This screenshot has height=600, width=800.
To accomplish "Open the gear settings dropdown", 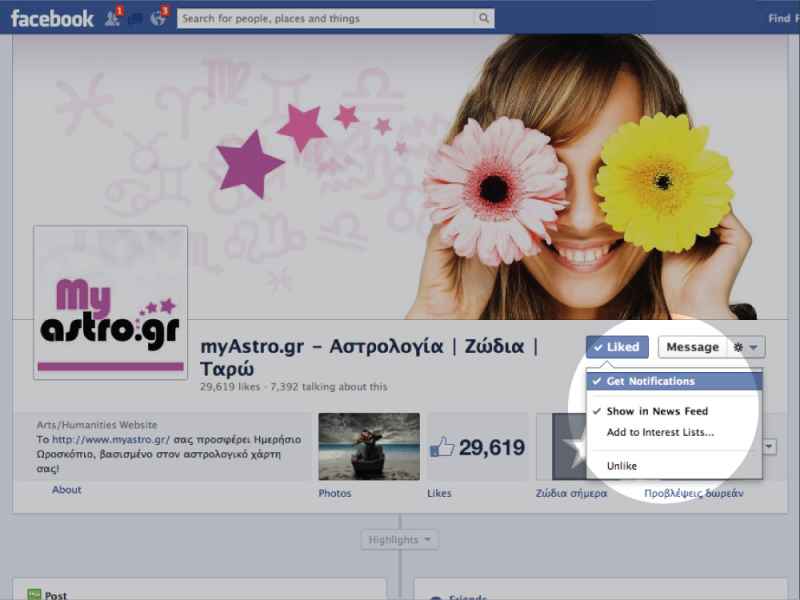I will coord(746,347).
